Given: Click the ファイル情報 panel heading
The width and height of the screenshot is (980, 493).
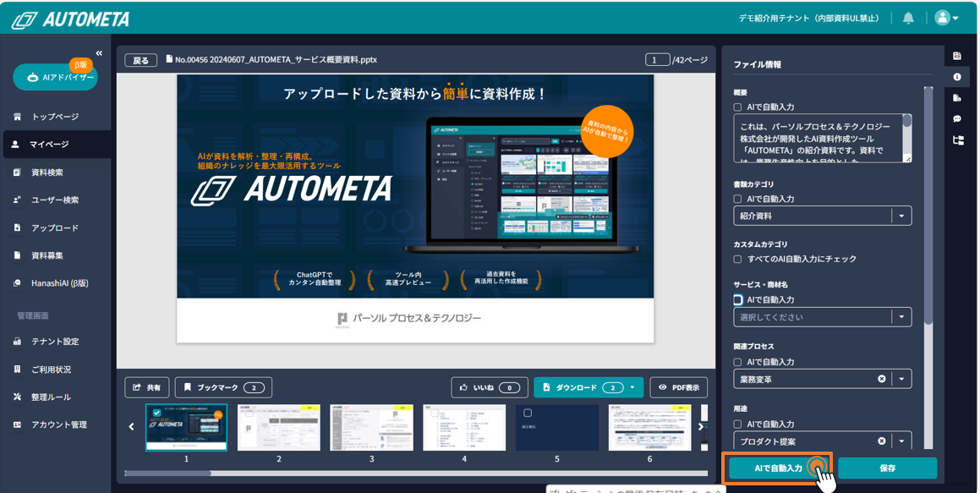Looking at the screenshot, I should click(757, 64).
